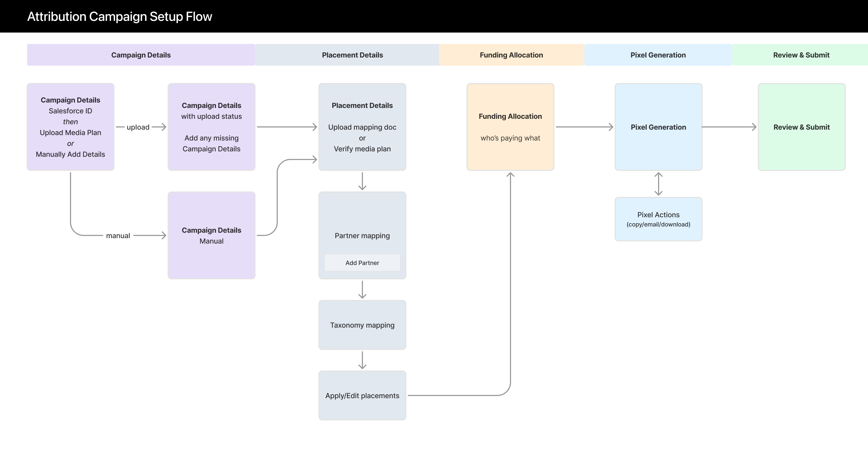Screen dimensions: 868x460
Task: Select the Campaign Details stage header
Action: click(x=141, y=55)
